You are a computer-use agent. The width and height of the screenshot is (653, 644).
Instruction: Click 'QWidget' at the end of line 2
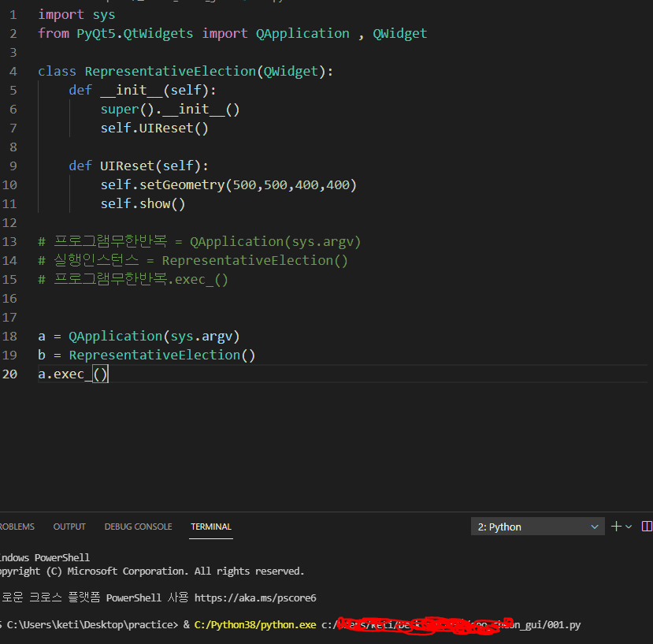400,33
